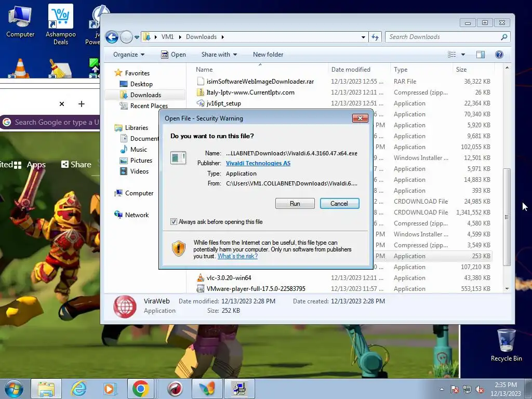532x399 pixels.
Task: Select Desktop in the navigation pane
Action: click(141, 84)
